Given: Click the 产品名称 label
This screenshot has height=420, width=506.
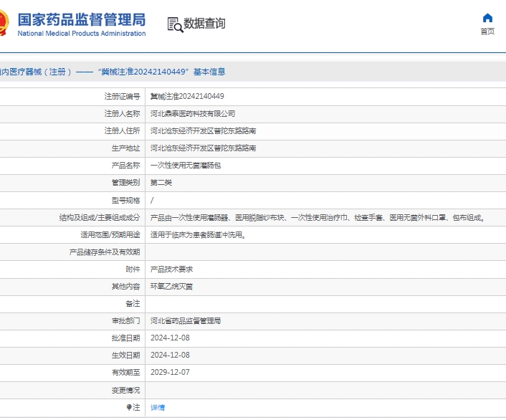Looking at the screenshot, I should pos(126,166).
